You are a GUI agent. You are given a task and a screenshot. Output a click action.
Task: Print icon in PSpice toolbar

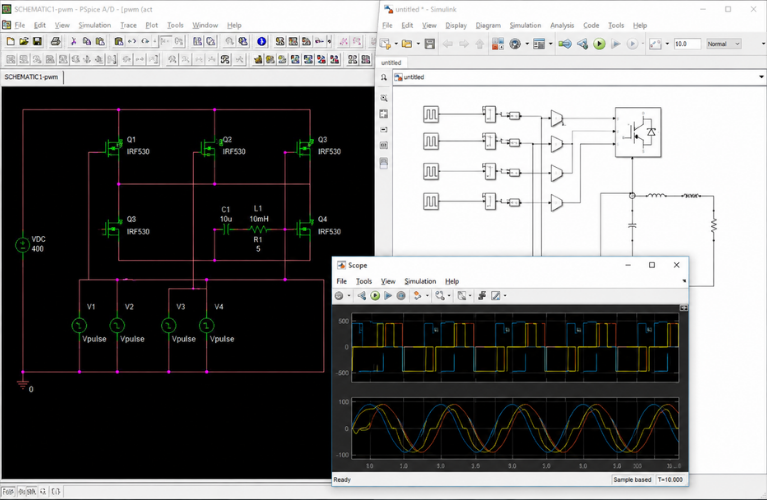click(x=55, y=42)
